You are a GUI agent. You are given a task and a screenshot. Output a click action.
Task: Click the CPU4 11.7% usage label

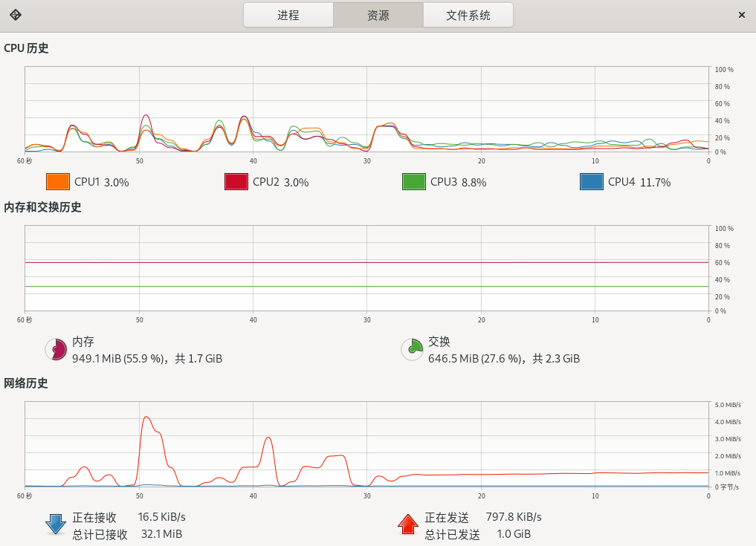[639, 182]
